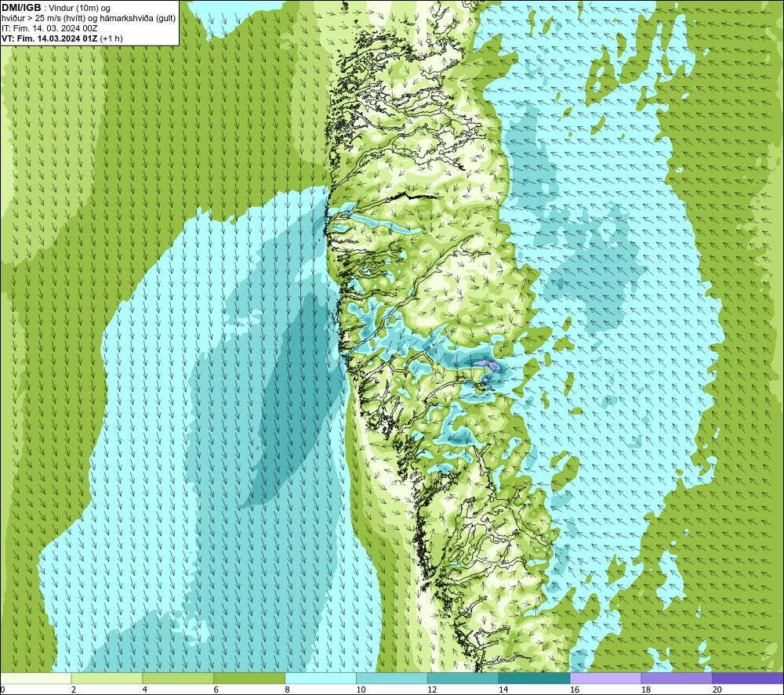Click the legend scale label '14'
This screenshot has width=784, height=695.
point(503,690)
